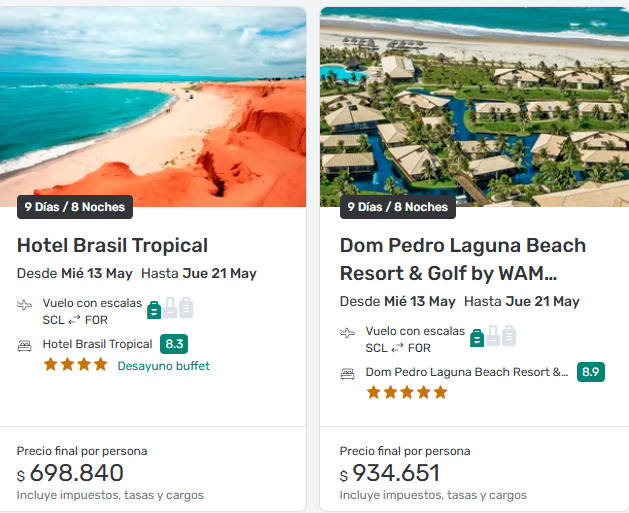The image size is (629, 513).
Task: Click the Hotel Brasil Tropical title
Action: [x=112, y=245]
